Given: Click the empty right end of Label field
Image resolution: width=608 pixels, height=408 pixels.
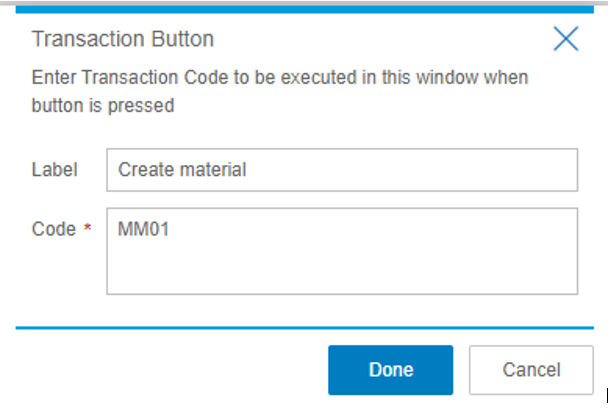Looking at the screenshot, I should [x=500, y=170].
